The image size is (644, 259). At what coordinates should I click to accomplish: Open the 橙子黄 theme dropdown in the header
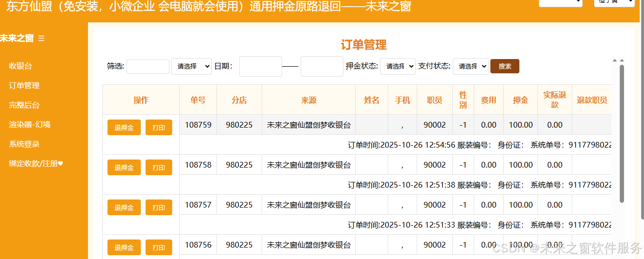[615, 2]
